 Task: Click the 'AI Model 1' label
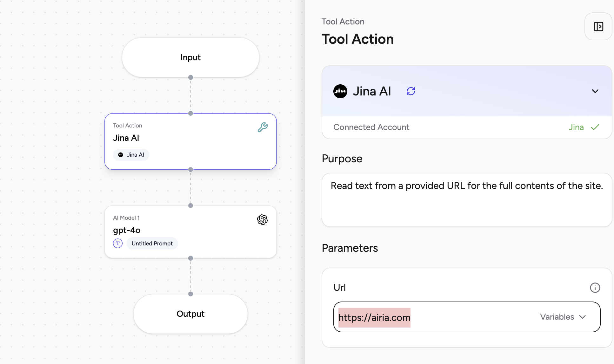click(x=126, y=218)
